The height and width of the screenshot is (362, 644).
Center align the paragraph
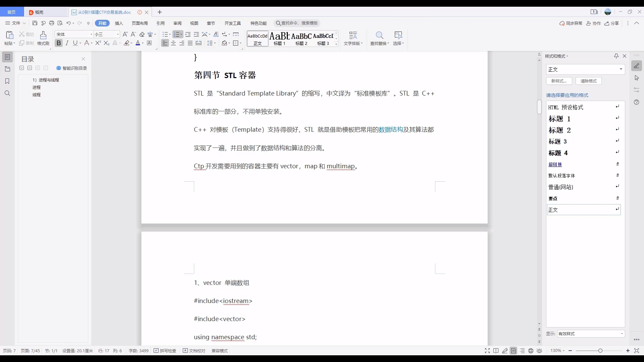[173, 43]
